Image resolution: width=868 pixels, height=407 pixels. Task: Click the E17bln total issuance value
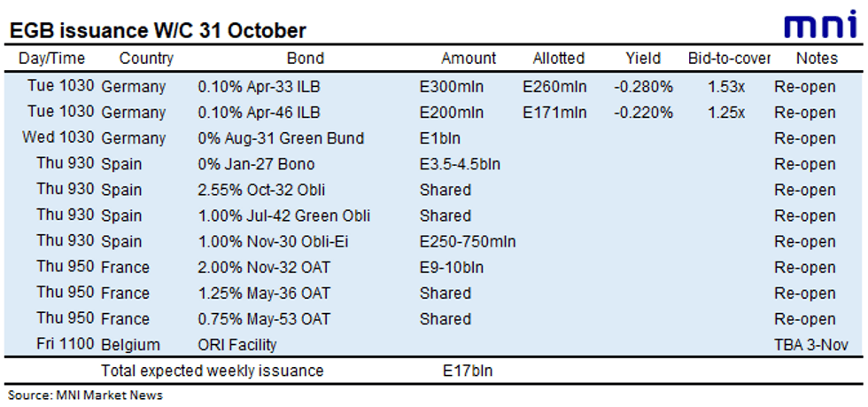coord(464,371)
